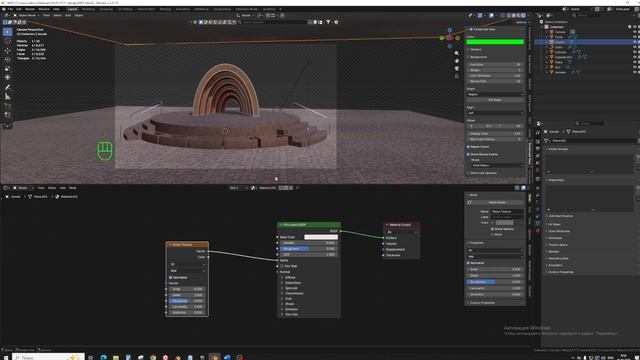Hide the Camera object via eye icon
Viewport: 640px width, 360px height.
pos(634,32)
